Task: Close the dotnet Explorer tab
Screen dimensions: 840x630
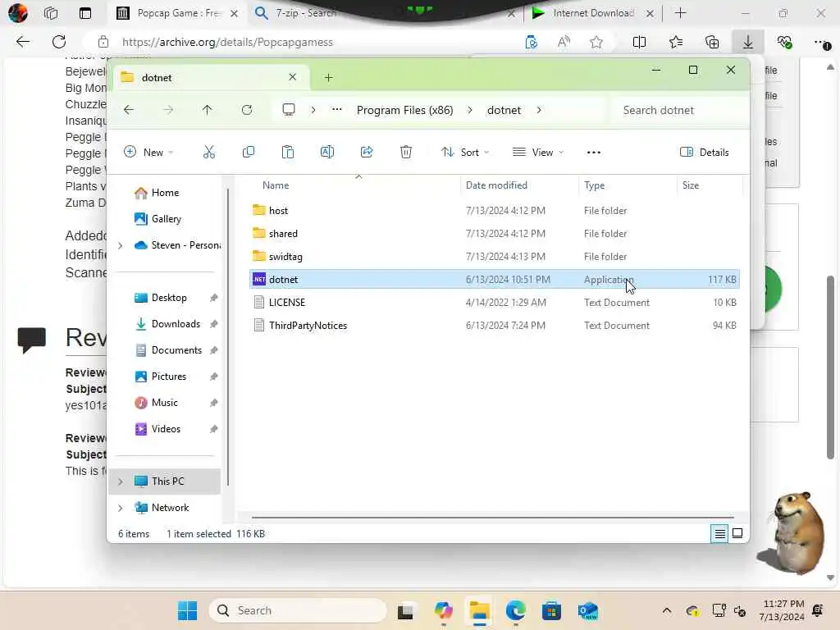Action: 293,77
